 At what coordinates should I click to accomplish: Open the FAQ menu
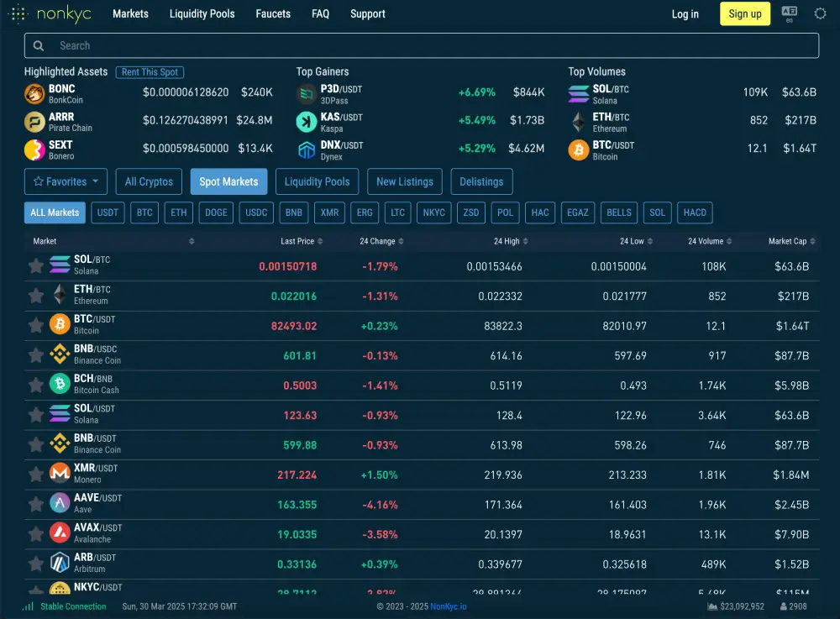point(320,14)
